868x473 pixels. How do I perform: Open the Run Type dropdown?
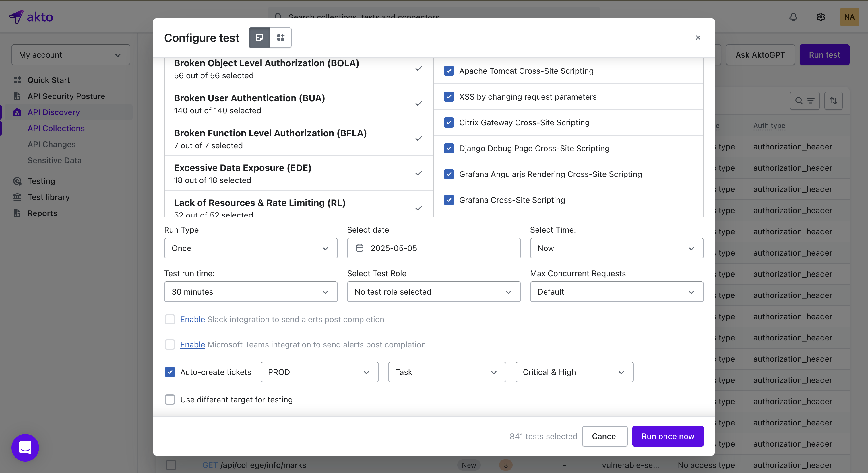(x=251, y=248)
